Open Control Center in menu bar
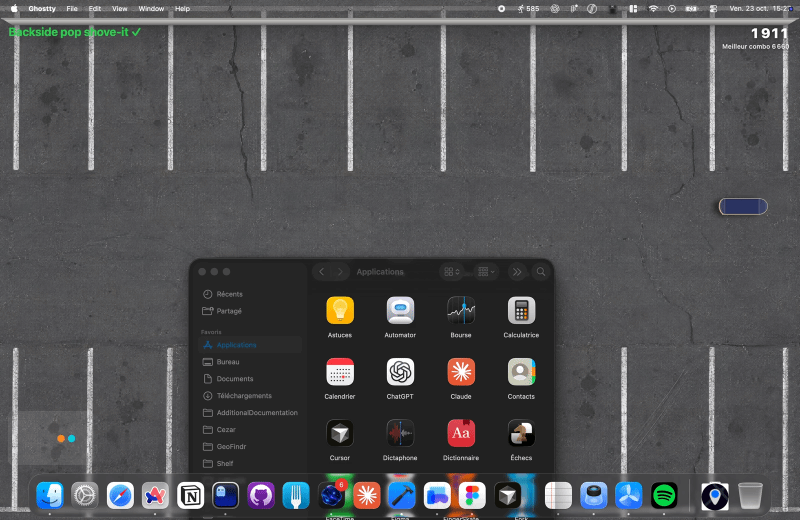Screen dimensions: 800x520 click(x=713, y=8)
